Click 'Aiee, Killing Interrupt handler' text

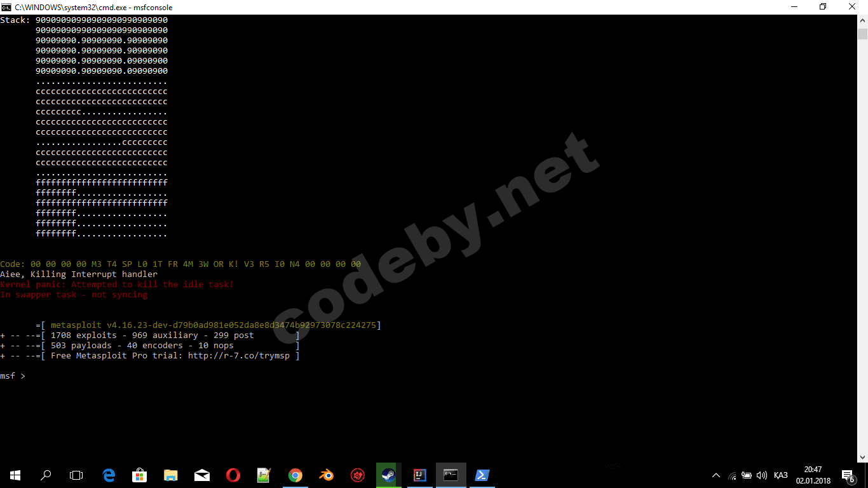pyautogui.click(x=79, y=274)
